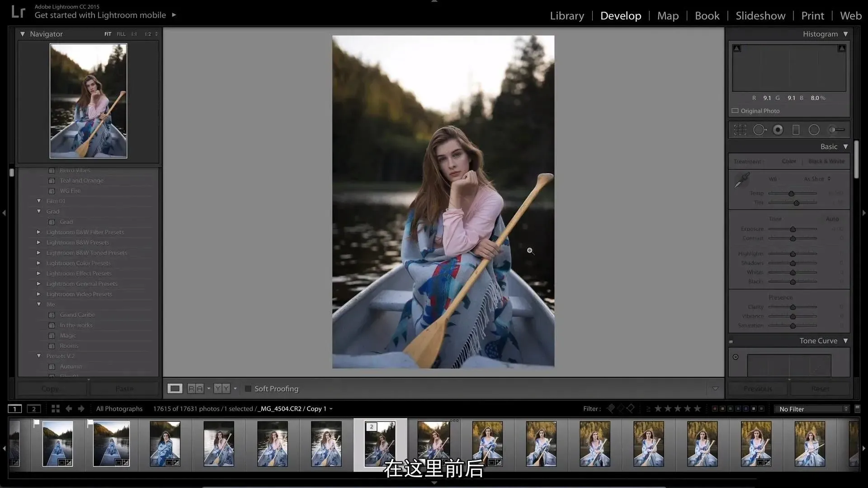Select the Radial Filter tool

click(x=814, y=130)
